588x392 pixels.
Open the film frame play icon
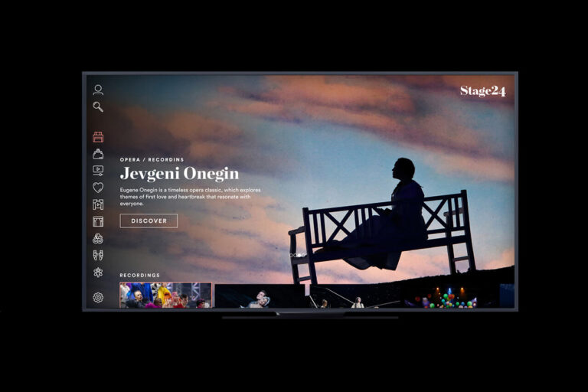[98, 204]
